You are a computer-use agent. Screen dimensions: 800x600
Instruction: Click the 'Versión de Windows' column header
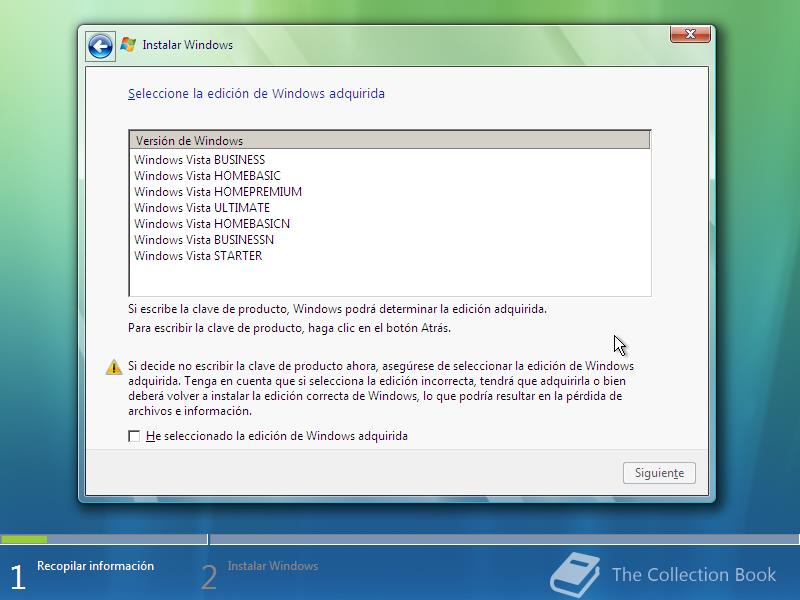point(390,140)
